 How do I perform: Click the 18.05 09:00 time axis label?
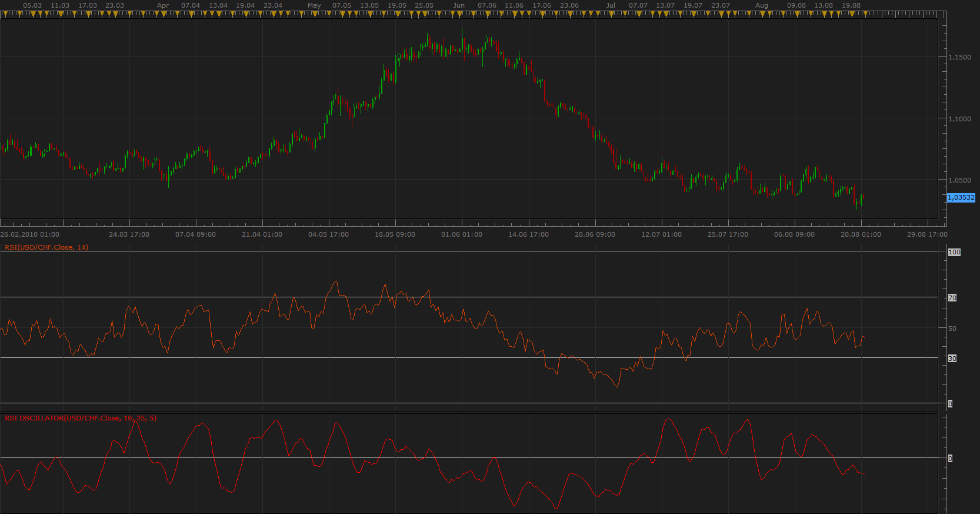coord(395,234)
